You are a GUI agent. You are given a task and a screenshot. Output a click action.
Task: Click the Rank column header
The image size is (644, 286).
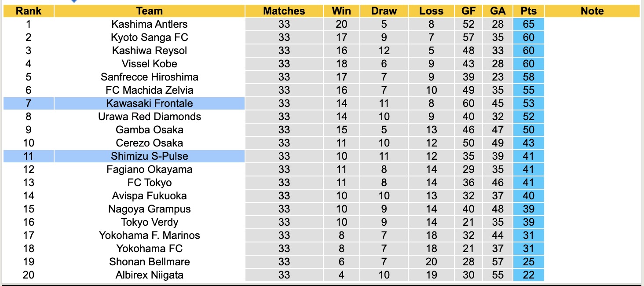(29, 11)
